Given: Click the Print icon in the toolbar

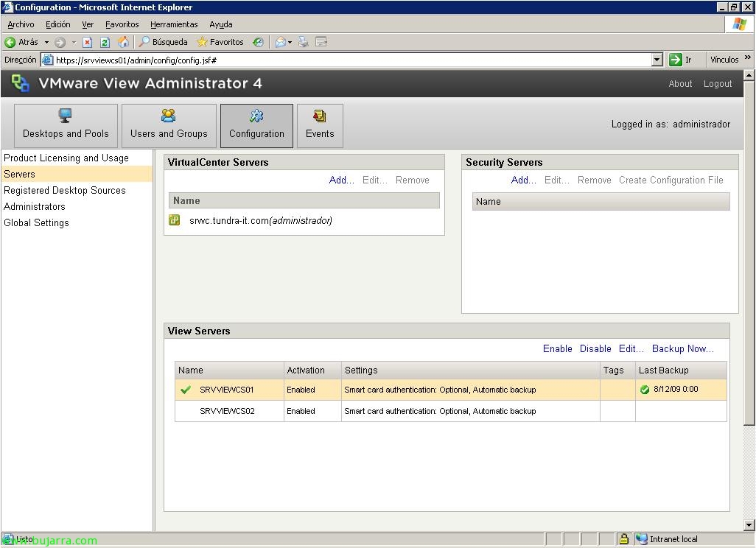Looking at the screenshot, I should 304,43.
